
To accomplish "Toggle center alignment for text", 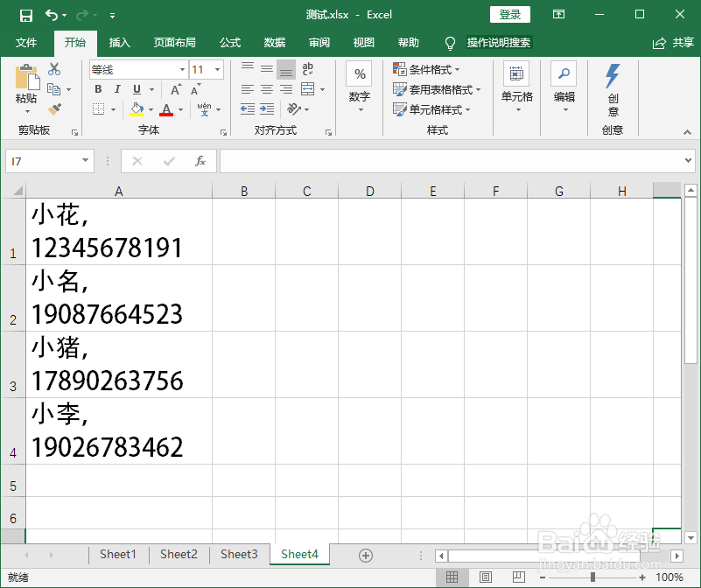I will (266, 87).
